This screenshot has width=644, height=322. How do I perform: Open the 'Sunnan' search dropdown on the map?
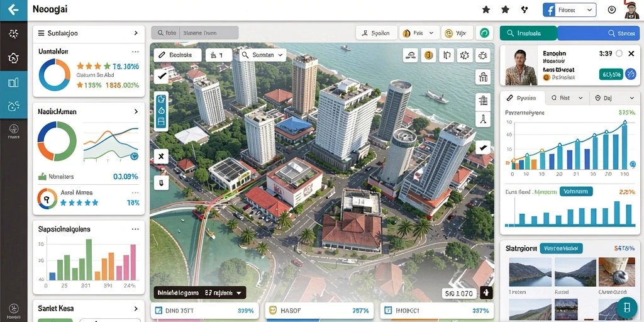263,55
